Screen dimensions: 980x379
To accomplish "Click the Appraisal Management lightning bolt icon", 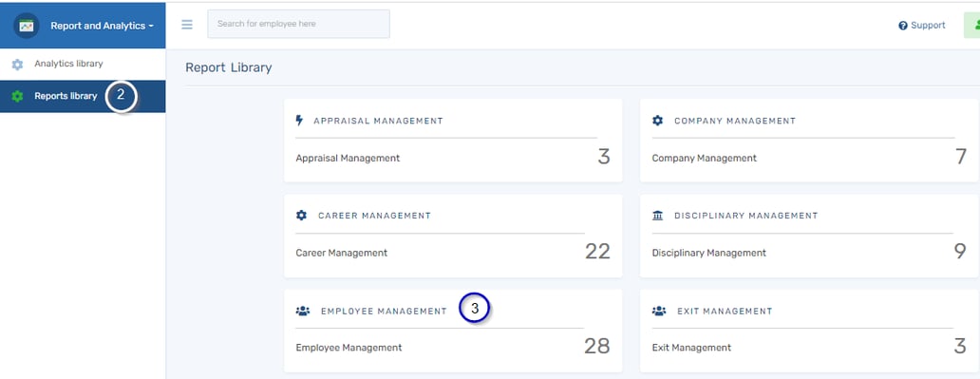I will [x=299, y=120].
